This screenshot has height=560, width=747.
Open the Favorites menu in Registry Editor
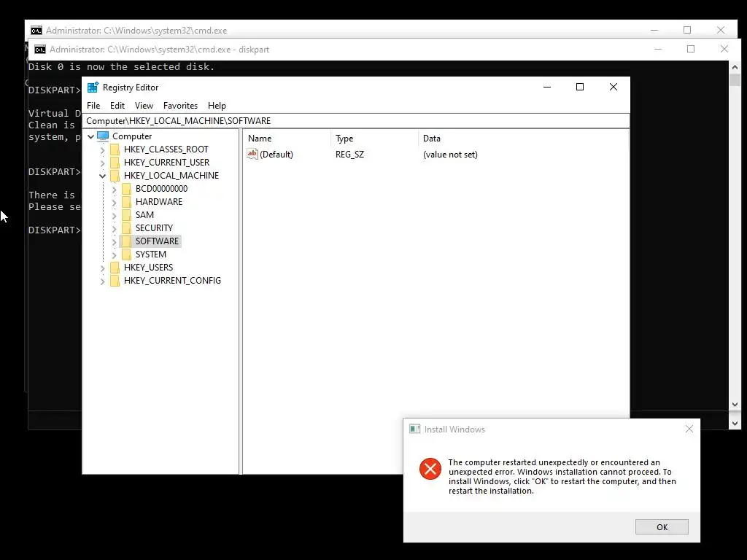(180, 106)
